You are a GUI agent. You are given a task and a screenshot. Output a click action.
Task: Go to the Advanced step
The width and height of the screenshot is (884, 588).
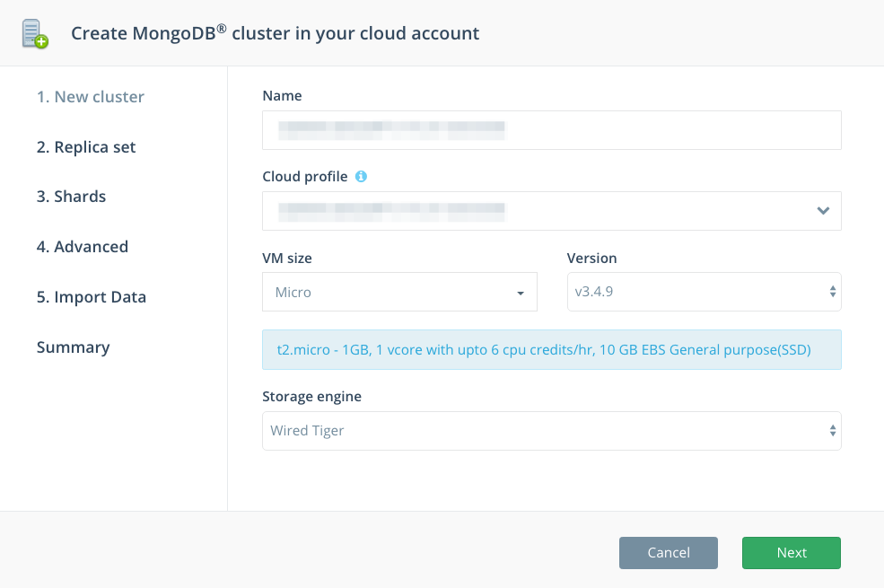tap(83, 247)
